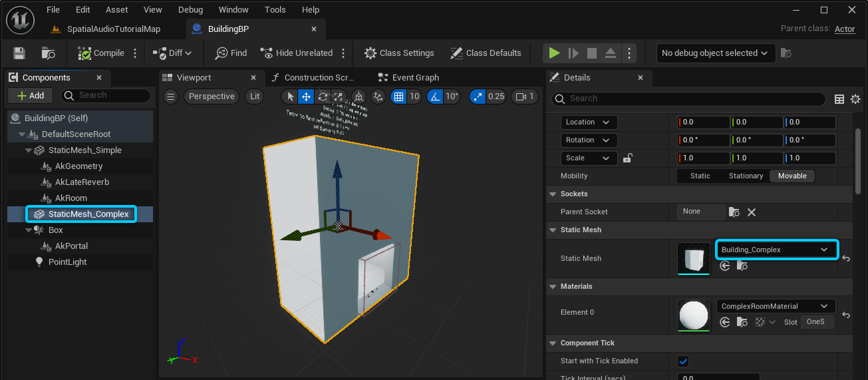
Task: Collapse the Sockets section
Action: pyautogui.click(x=553, y=194)
